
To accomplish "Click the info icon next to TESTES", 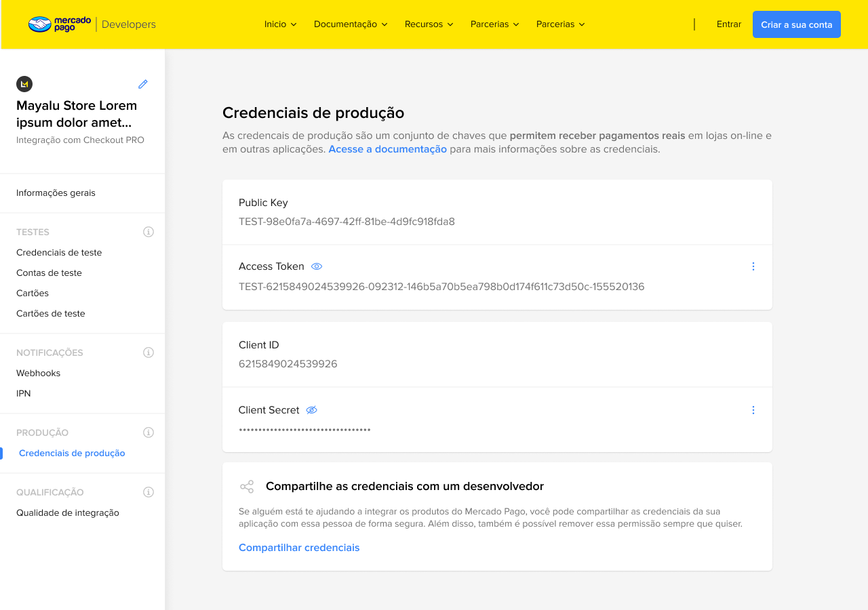I will [x=149, y=232].
